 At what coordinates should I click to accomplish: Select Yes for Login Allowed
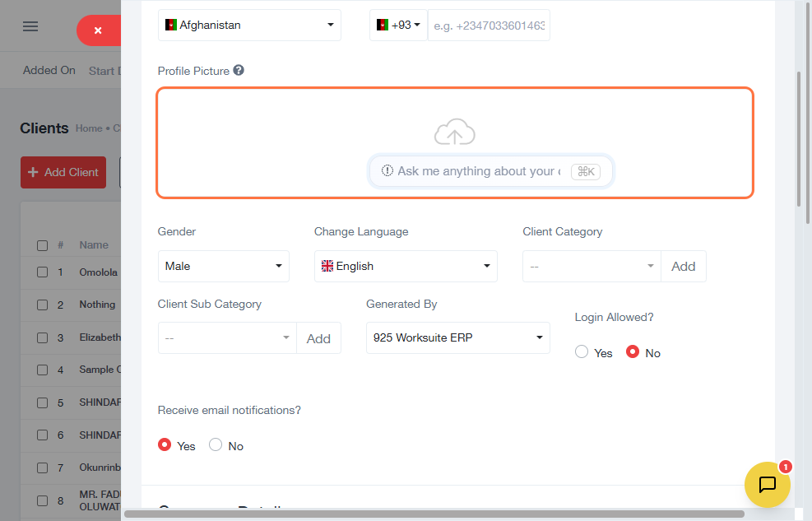582,352
